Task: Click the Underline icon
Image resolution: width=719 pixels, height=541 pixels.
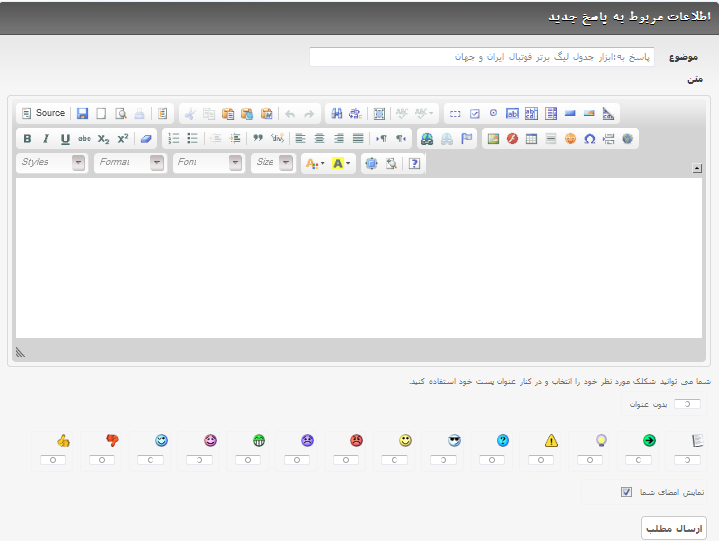Action: (65, 139)
